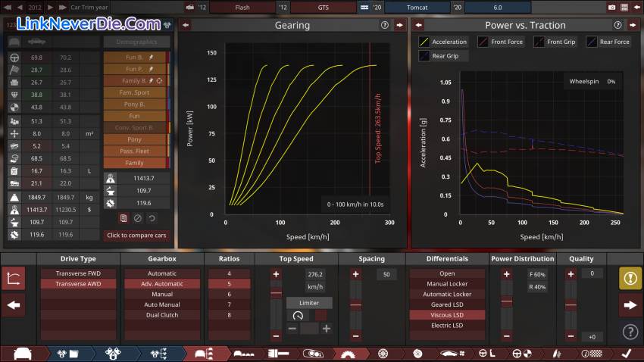
Task: Expand next panel from Gearing header arrow
Action: pos(399,25)
